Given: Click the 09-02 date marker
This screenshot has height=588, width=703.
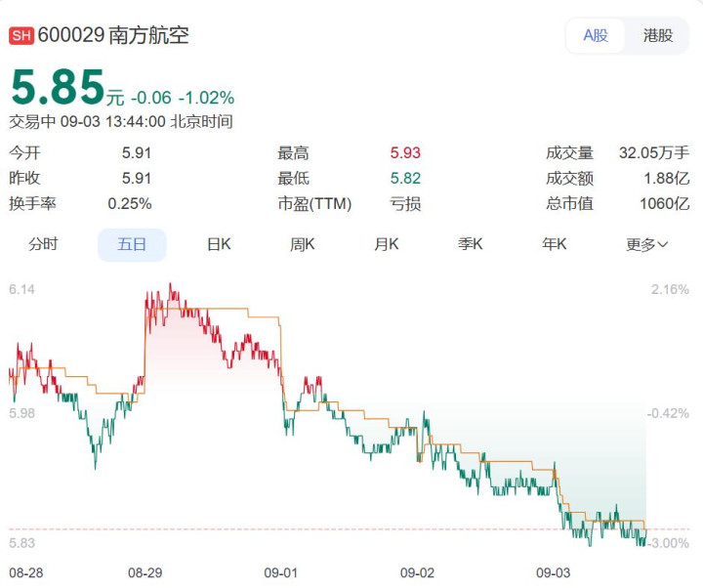Looking at the screenshot, I should tap(417, 572).
